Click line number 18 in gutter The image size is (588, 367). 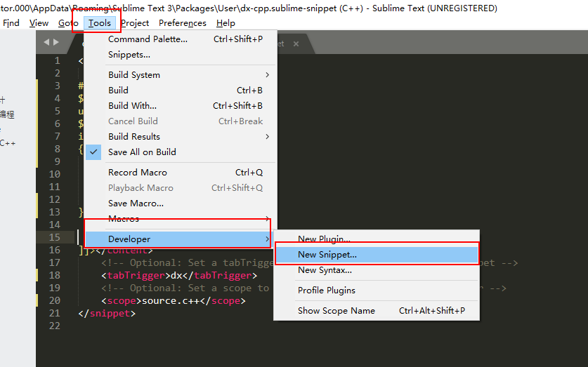pos(54,275)
